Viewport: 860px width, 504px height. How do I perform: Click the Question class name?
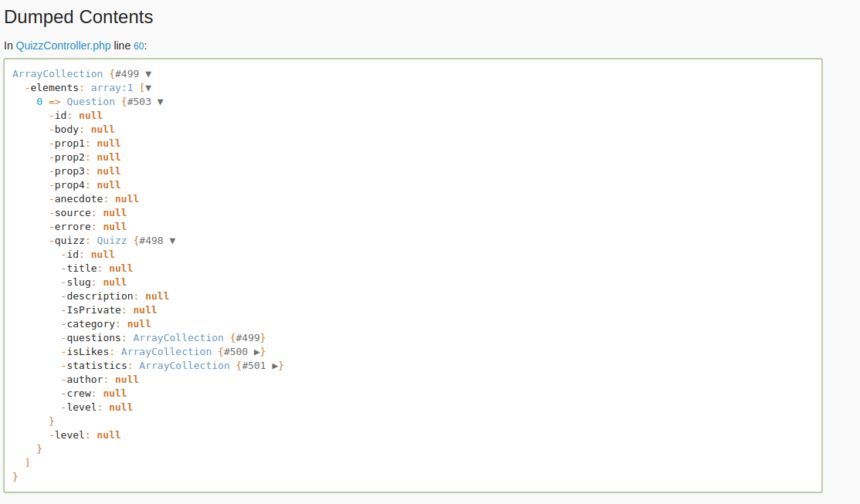pyautogui.click(x=91, y=102)
